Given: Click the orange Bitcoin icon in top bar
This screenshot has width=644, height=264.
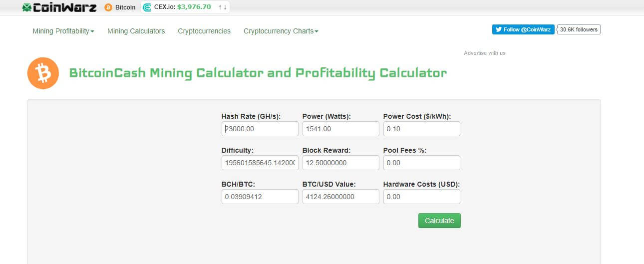Looking at the screenshot, I should pos(108,7).
